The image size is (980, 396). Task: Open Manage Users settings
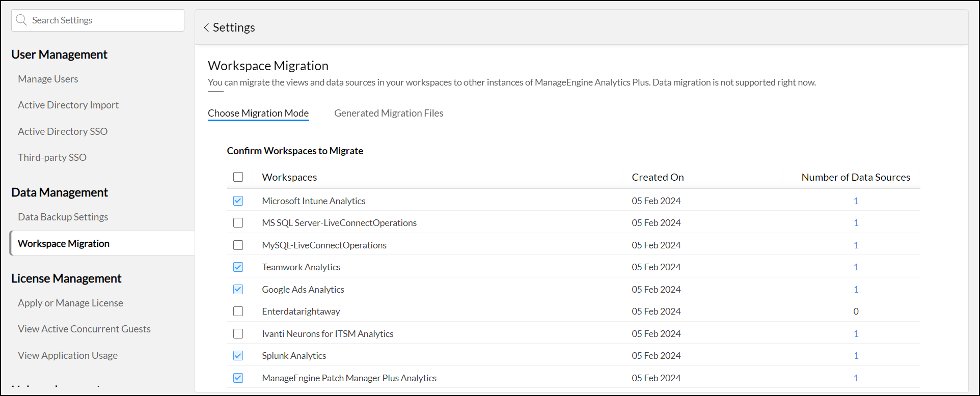pos(48,79)
